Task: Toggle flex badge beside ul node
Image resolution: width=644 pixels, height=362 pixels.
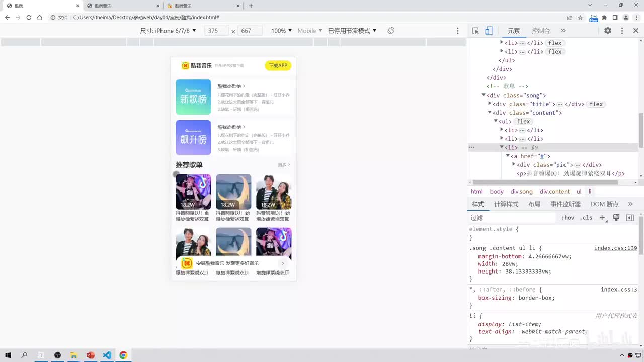Action: click(x=523, y=121)
